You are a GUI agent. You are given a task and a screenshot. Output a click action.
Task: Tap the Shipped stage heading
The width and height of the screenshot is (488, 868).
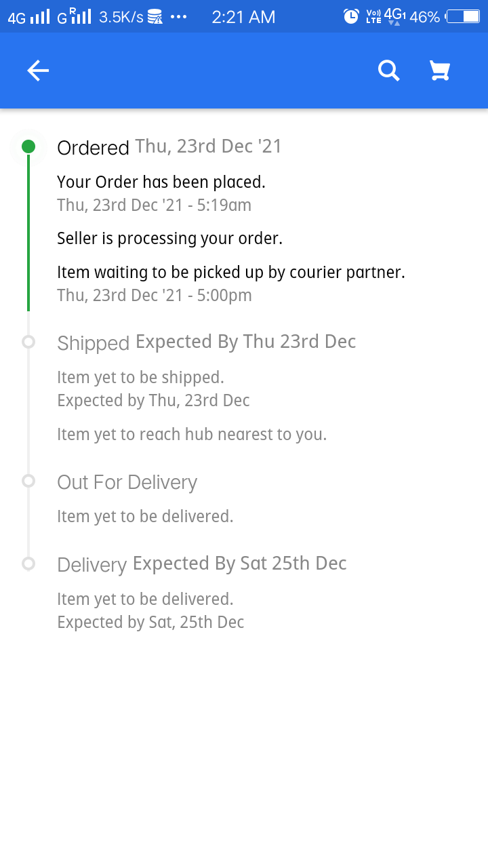(93, 343)
